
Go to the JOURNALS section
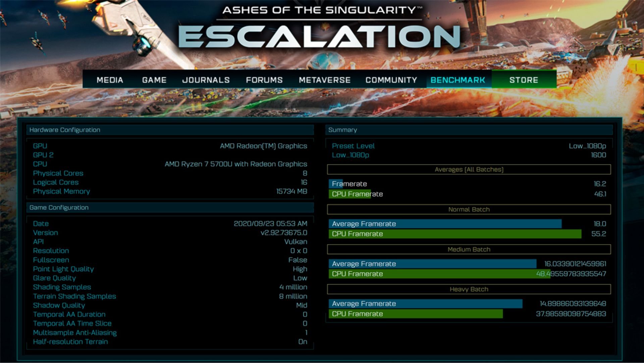(206, 80)
